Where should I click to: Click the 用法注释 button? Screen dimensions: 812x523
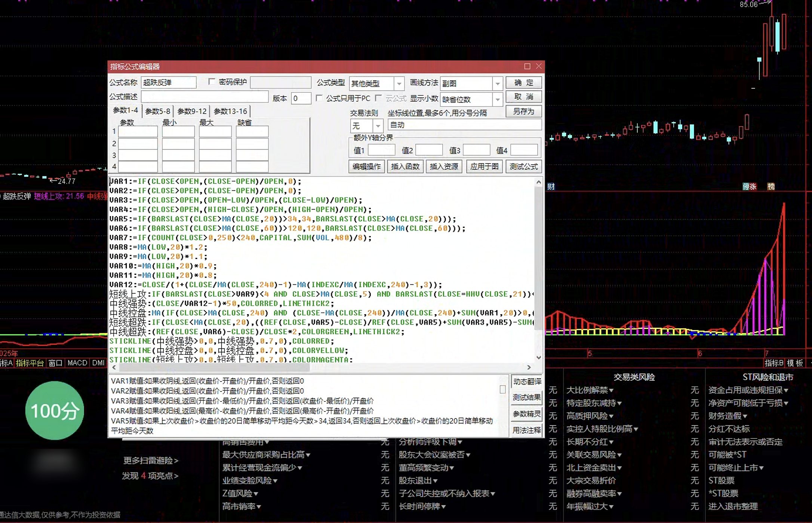click(527, 430)
